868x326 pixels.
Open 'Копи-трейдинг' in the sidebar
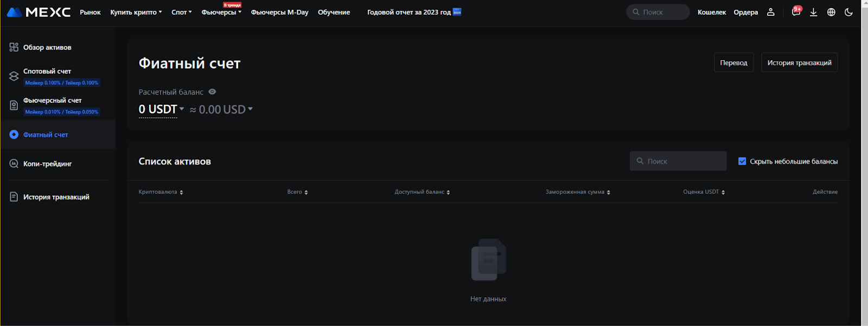pyautogui.click(x=47, y=164)
